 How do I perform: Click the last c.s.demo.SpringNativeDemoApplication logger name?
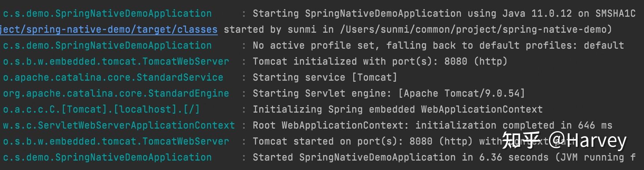(x=107, y=157)
